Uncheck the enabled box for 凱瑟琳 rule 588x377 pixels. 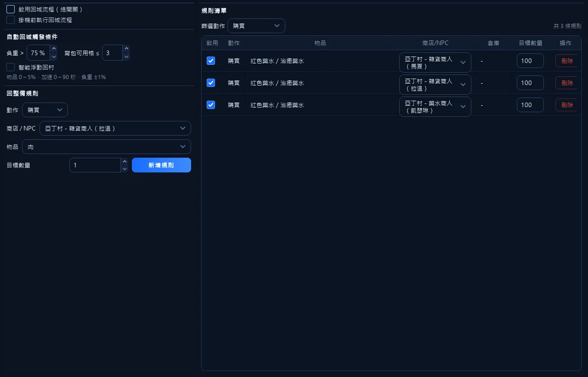click(211, 105)
